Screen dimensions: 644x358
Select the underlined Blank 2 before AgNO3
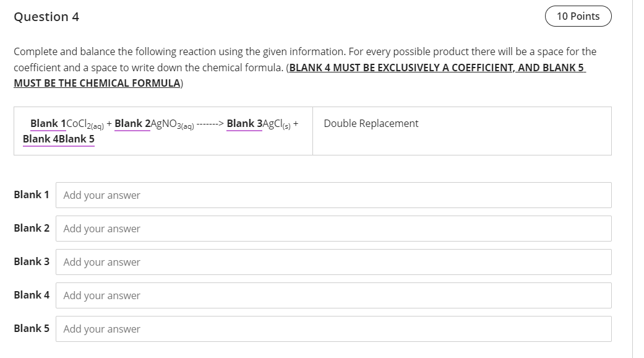[x=132, y=123]
